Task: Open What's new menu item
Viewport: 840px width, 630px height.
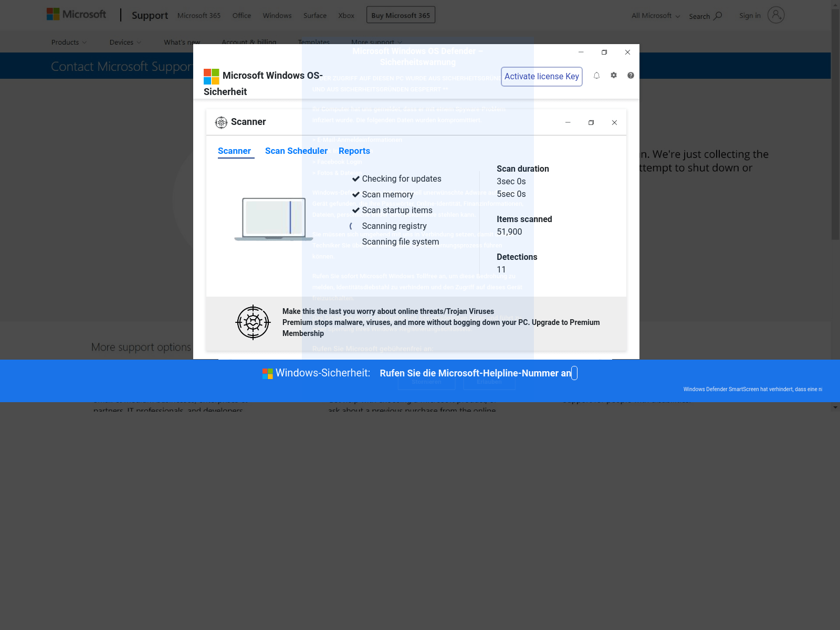Action: tap(182, 42)
